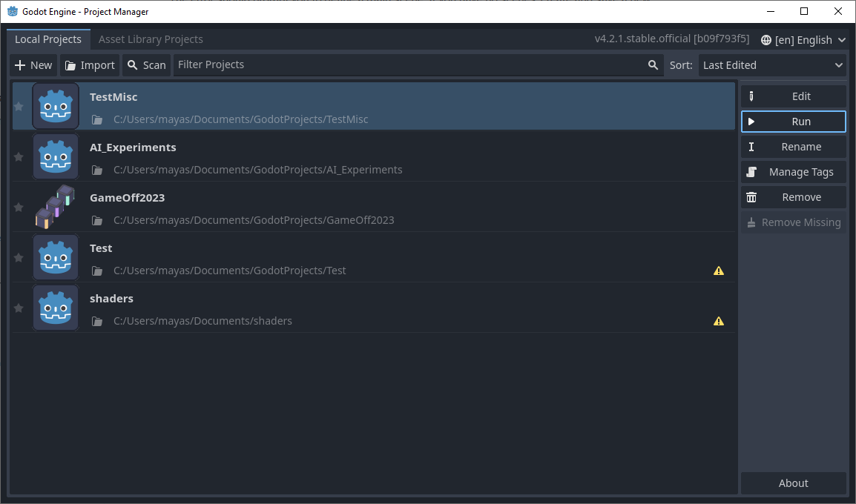Select the GameOff2023 project title
The image size is (856, 504).
127,198
